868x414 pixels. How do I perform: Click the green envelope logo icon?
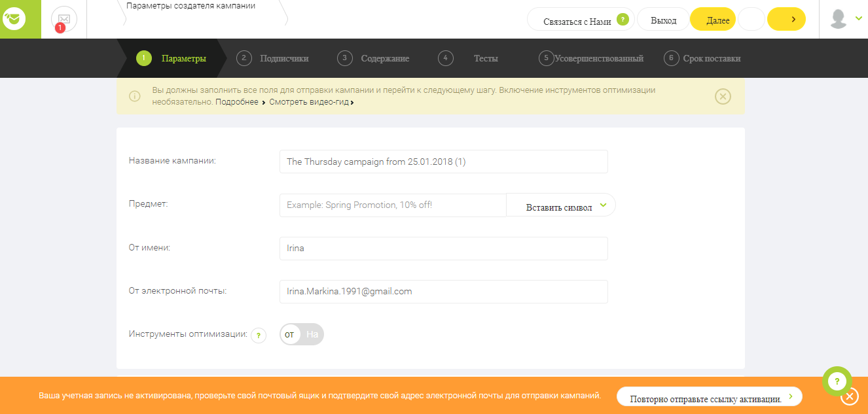pyautogui.click(x=14, y=19)
